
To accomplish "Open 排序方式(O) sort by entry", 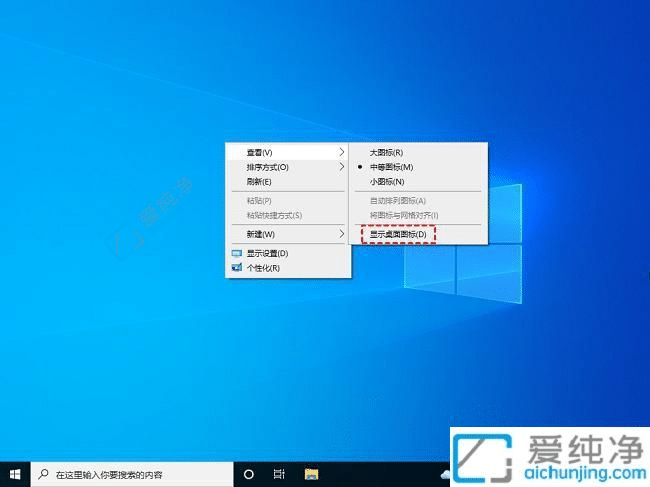I will [288, 167].
